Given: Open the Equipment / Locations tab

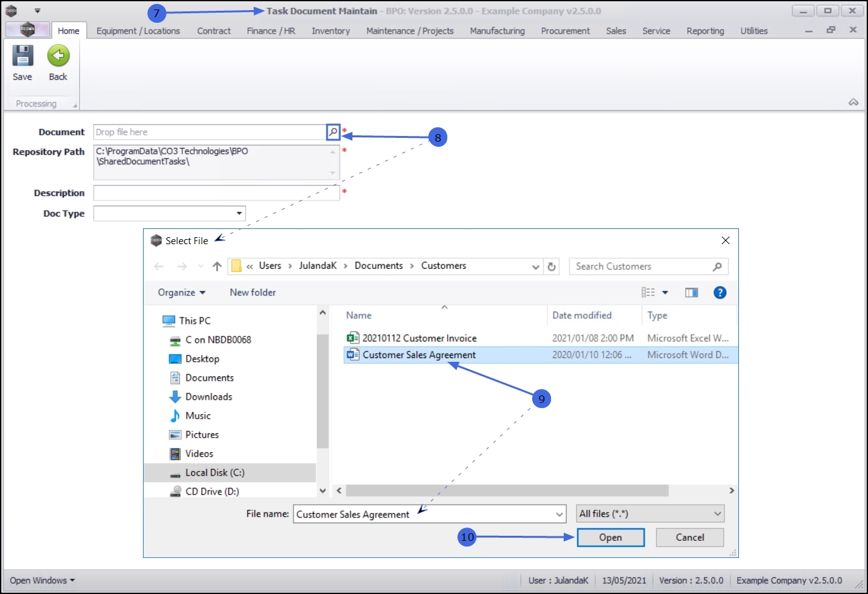Looking at the screenshot, I should point(138,30).
